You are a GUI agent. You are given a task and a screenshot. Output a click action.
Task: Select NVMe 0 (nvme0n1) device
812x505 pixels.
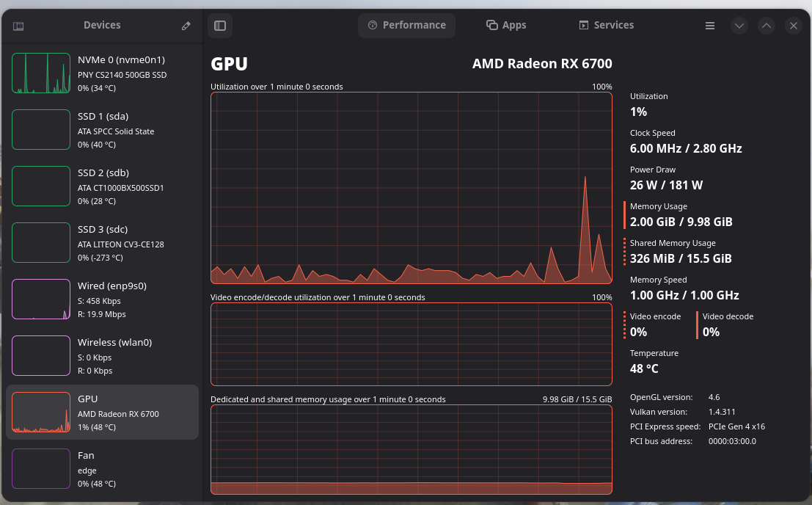pyautogui.click(x=102, y=73)
